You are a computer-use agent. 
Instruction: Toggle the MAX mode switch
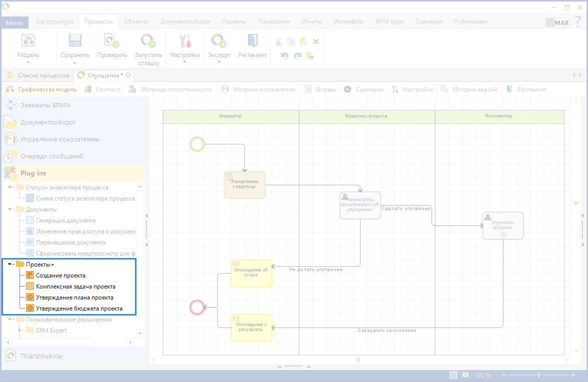tap(557, 22)
